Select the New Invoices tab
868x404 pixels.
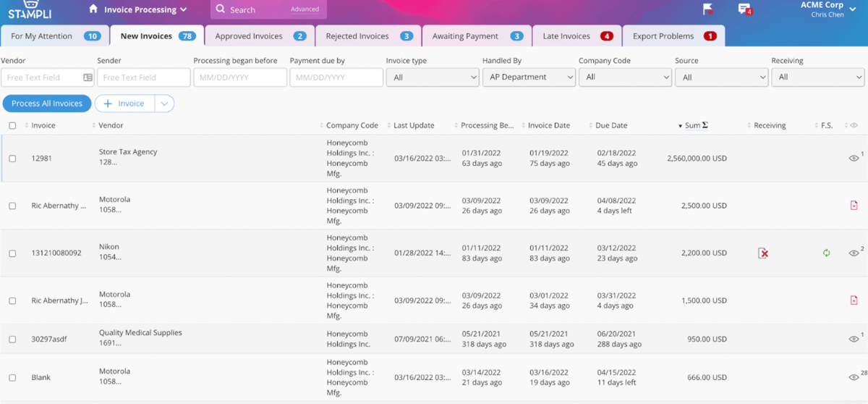coord(157,36)
